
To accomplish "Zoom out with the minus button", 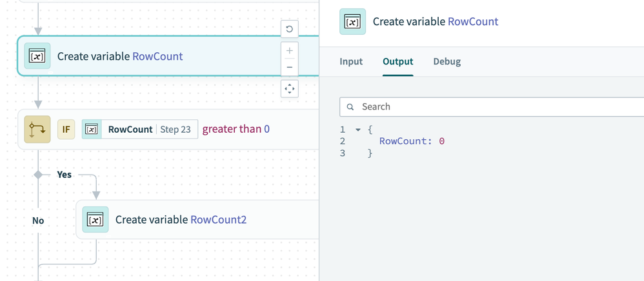I will coord(289,67).
